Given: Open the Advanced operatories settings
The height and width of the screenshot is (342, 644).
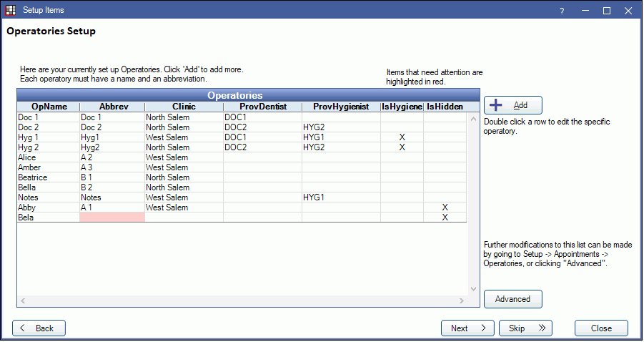Looking at the screenshot, I should click(x=512, y=299).
